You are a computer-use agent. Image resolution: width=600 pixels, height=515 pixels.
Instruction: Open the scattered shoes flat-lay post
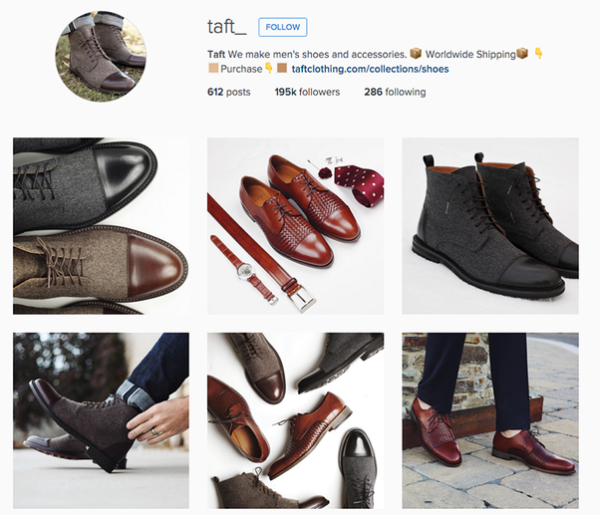(295, 420)
